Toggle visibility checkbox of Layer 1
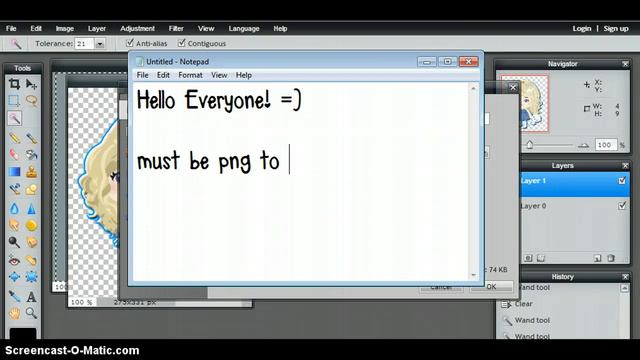640x360 pixels. [622, 180]
